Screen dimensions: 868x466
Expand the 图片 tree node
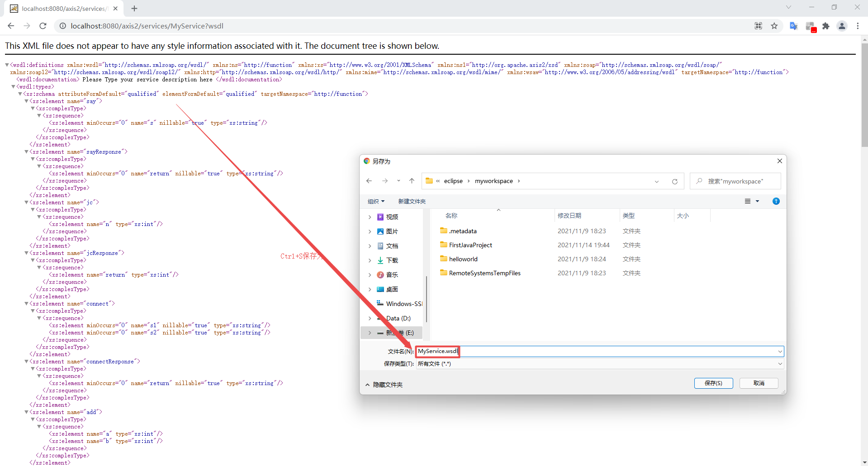[370, 231]
